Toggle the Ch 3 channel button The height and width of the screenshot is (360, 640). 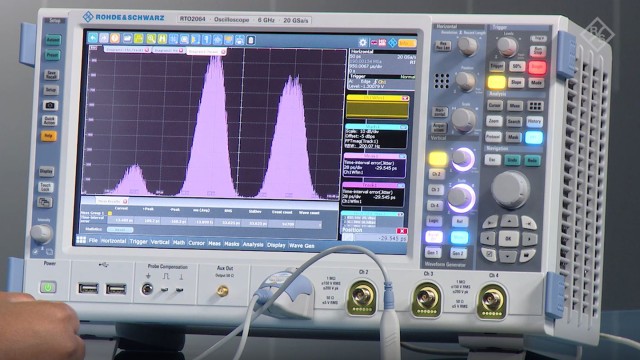435,190
